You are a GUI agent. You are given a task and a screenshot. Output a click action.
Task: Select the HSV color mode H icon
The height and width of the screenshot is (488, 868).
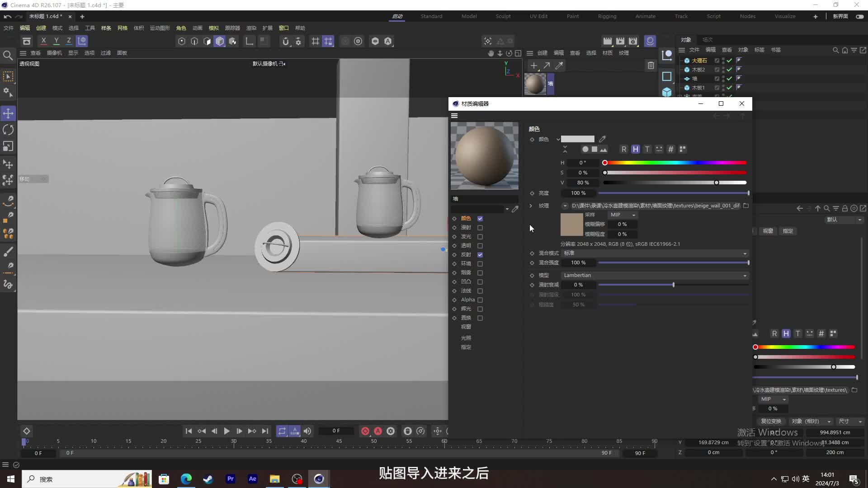(636, 149)
